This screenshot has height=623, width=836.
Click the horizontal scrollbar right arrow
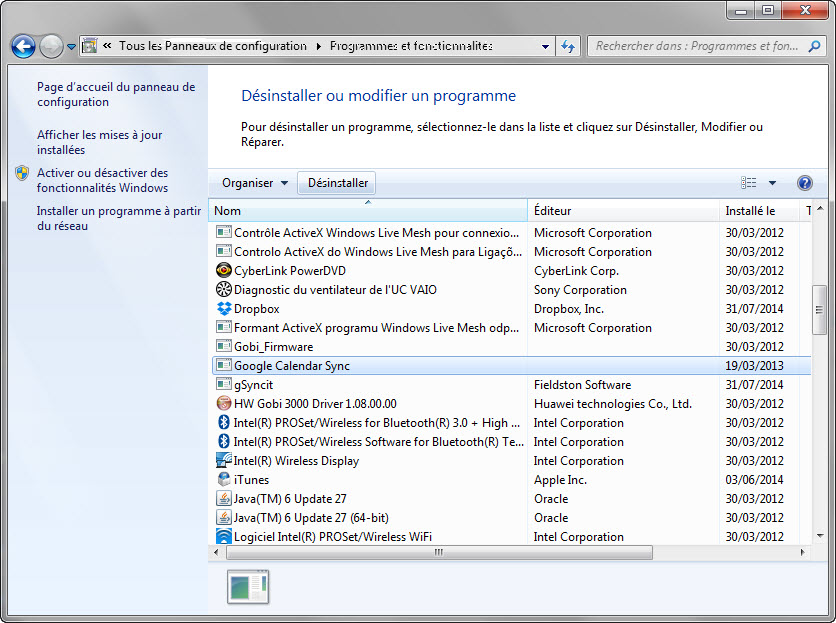(802, 552)
